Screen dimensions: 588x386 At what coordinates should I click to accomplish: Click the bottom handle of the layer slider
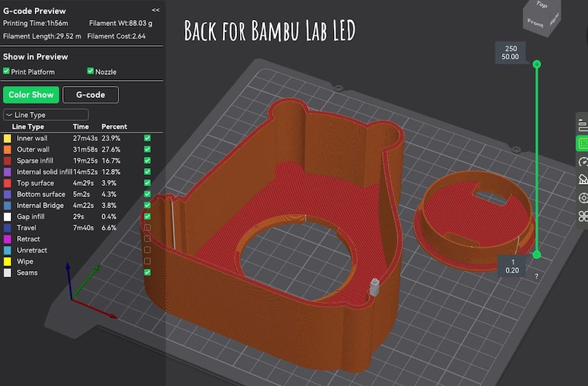pyautogui.click(x=537, y=255)
